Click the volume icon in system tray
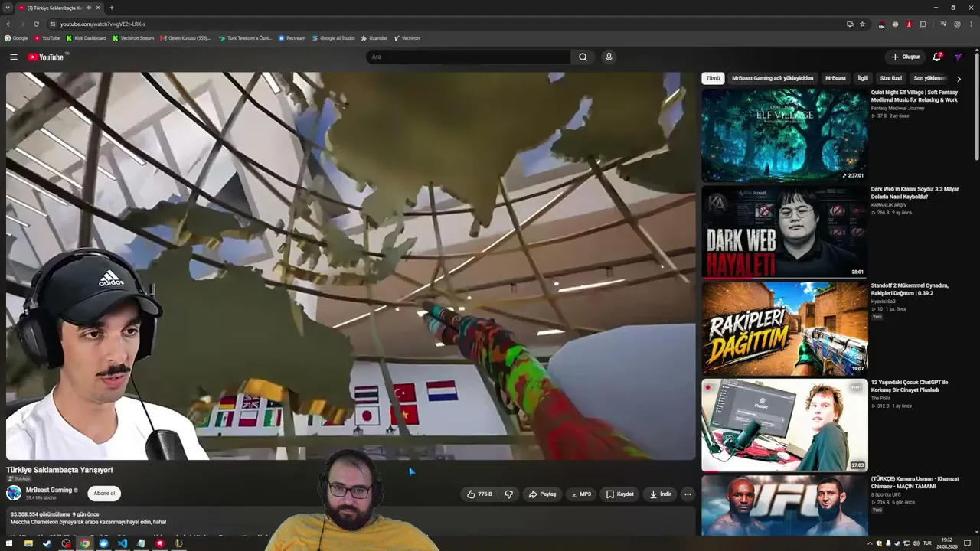980x551 pixels. pos(916,543)
